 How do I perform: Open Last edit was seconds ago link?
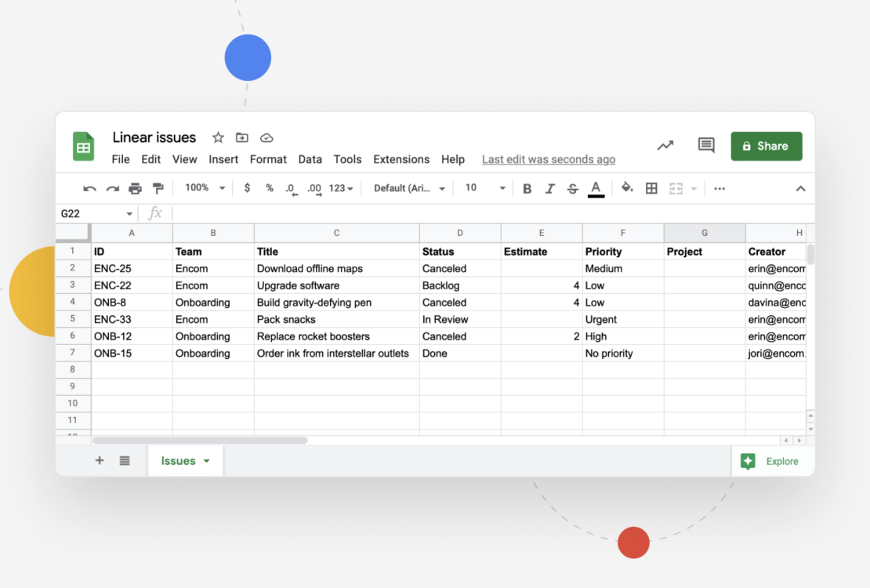pyautogui.click(x=548, y=159)
